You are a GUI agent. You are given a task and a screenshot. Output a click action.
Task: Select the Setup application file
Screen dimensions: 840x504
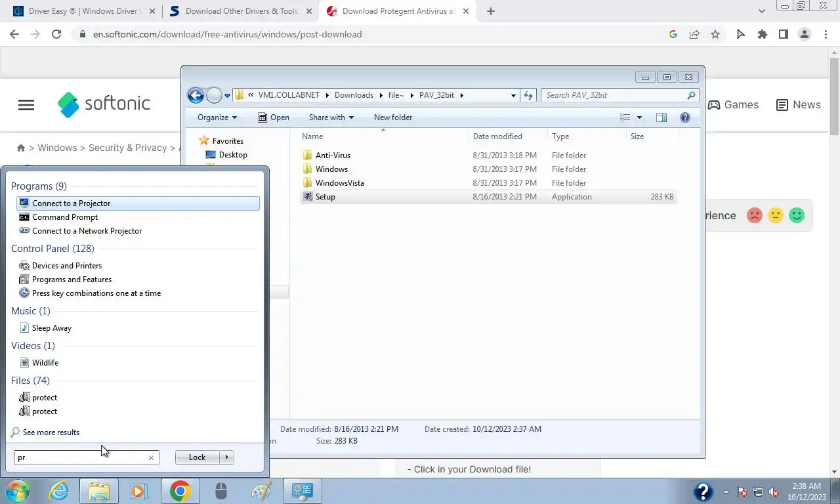click(325, 197)
